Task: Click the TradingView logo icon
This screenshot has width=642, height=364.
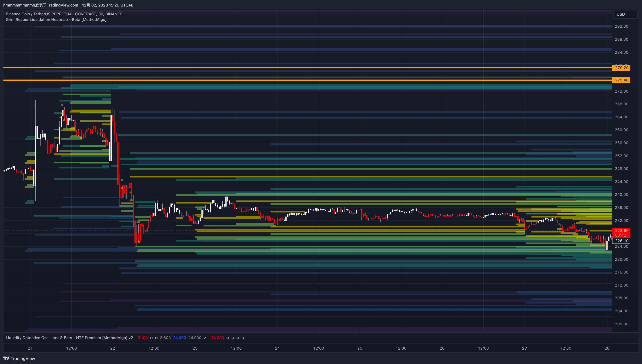Action: point(6,358)
